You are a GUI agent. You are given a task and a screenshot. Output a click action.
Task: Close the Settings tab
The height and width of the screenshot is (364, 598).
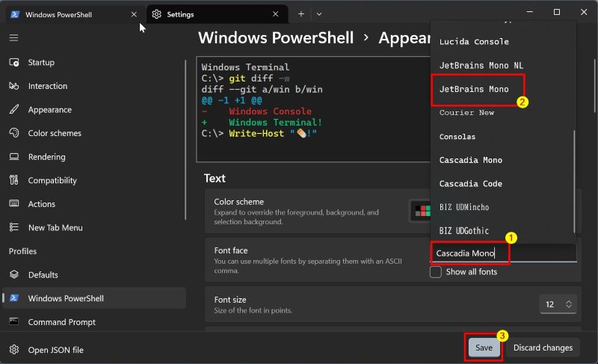click(x=276, y=14)
